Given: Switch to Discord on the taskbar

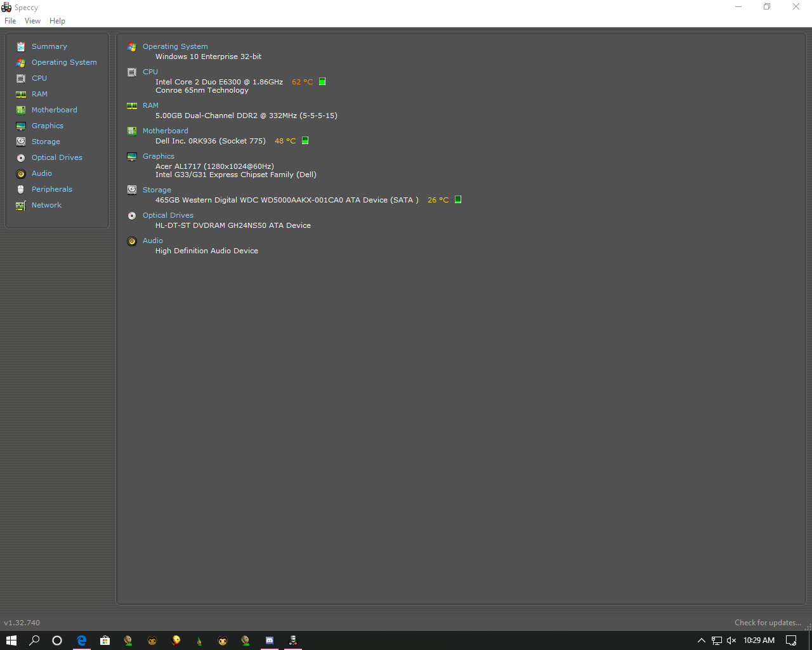Looking at the screenshot, I should (270, 640).
